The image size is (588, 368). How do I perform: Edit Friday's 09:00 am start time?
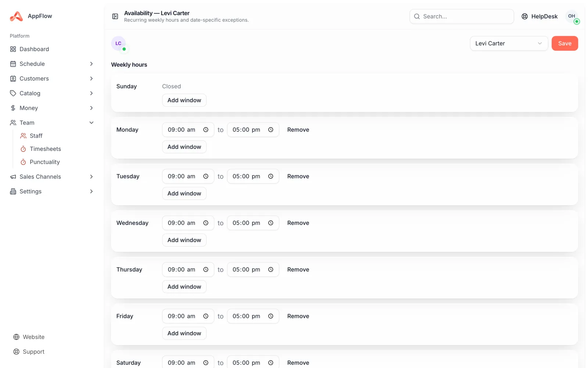click(188, 316)
